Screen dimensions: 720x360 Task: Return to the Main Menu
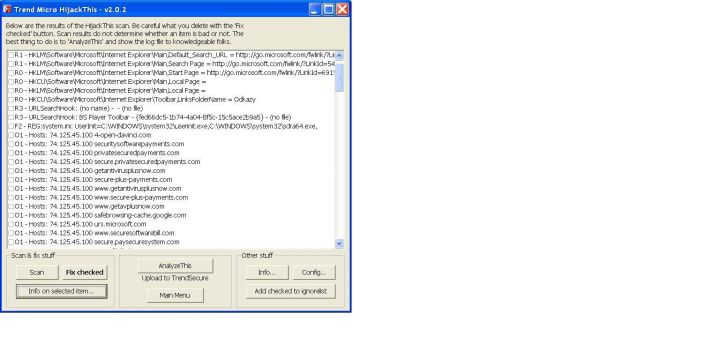point(175,295)
